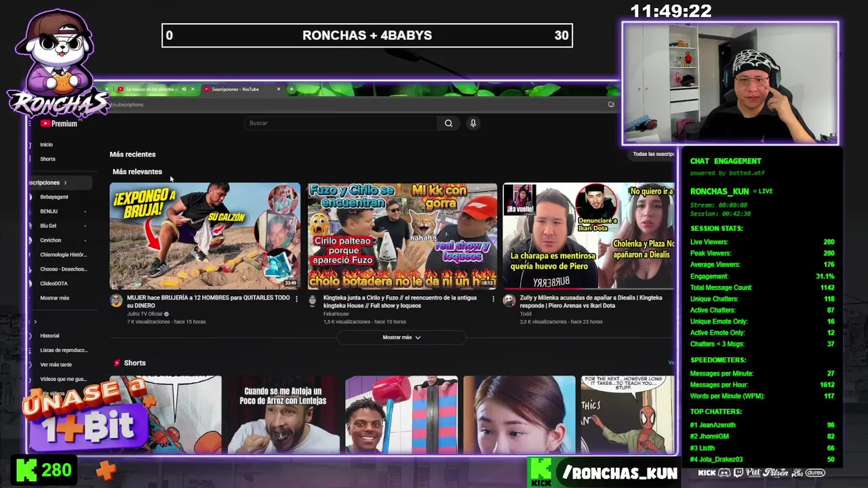Open 'Fuzo y Cirilo se encuentran' thumbnail

(x=402, y=236)
